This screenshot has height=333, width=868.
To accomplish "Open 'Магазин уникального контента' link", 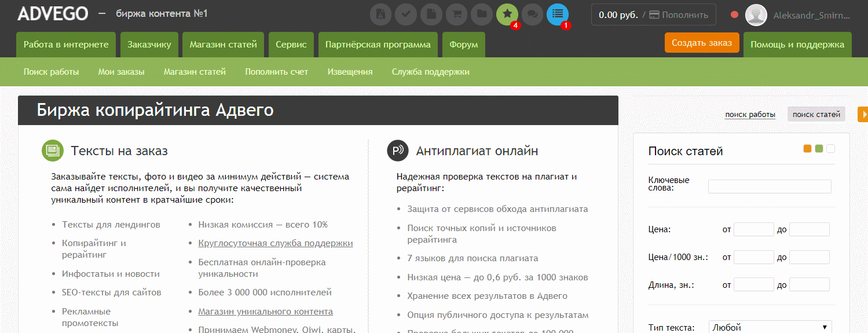I will coord(265,312).
